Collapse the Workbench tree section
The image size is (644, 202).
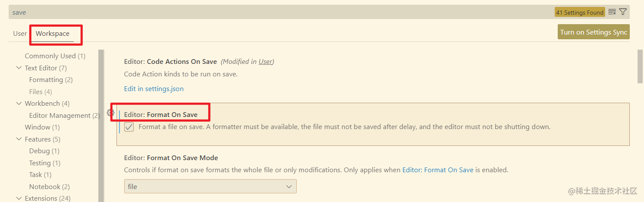19,104
